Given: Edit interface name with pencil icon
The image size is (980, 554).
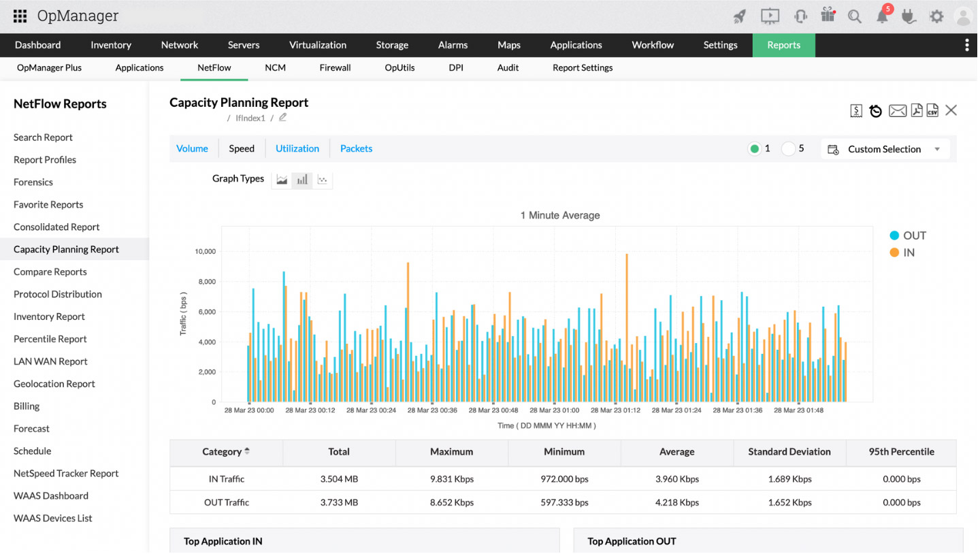Looking at the screenshot, I should click(282, 118).
